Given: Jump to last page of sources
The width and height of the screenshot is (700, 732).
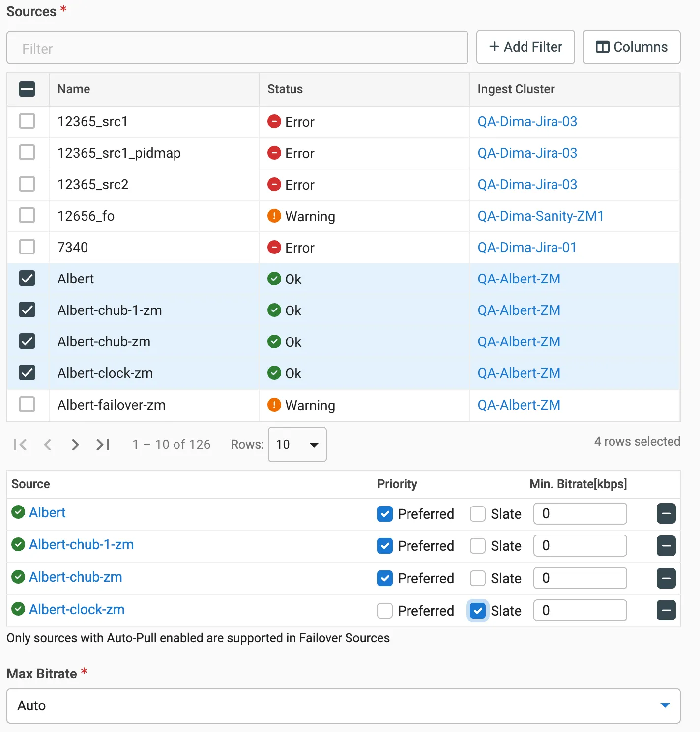Looking at the screenshot, I should 103,445.
